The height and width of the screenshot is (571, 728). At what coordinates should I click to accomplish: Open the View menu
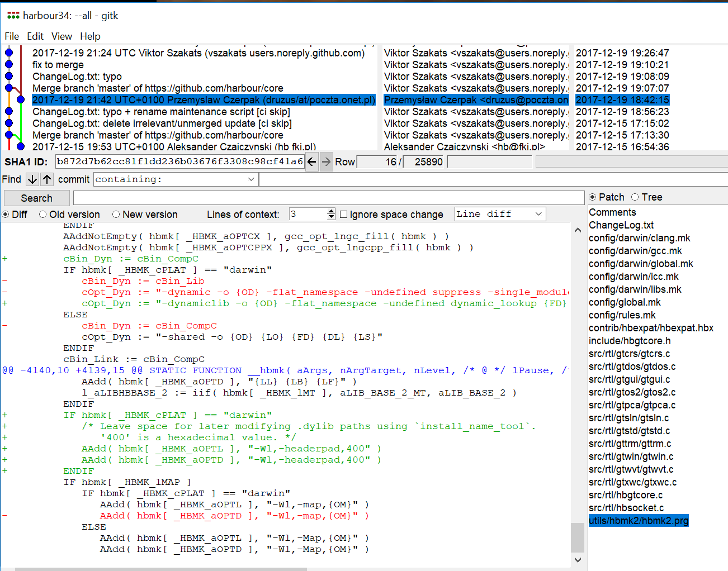(x=62, y=36)
